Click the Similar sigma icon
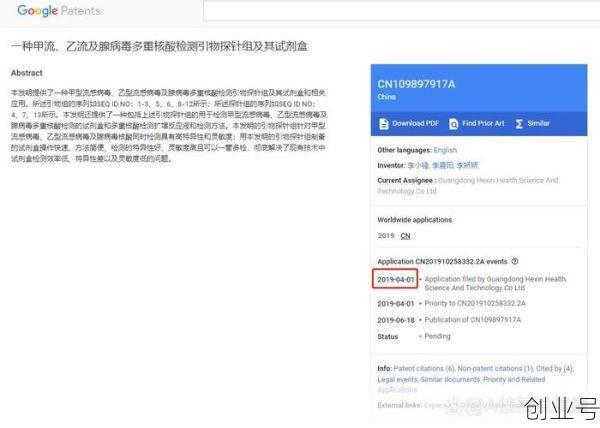The width and height of the screenshot is (600, 428). 519,124
